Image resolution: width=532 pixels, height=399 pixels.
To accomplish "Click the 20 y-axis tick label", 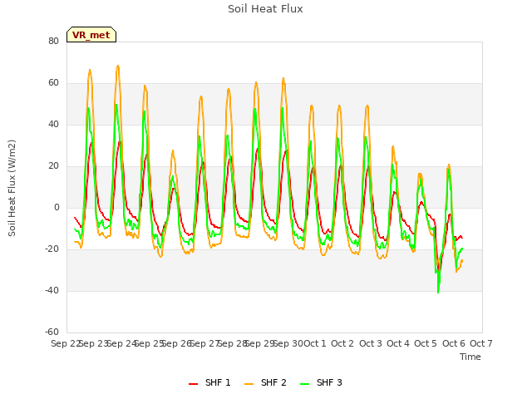I will 53,166.
